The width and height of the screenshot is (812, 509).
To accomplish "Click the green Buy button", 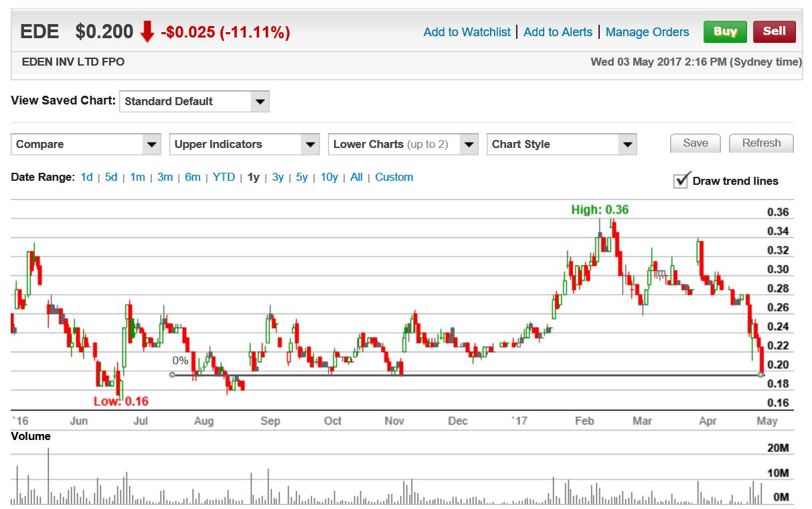I will point(725,31).
